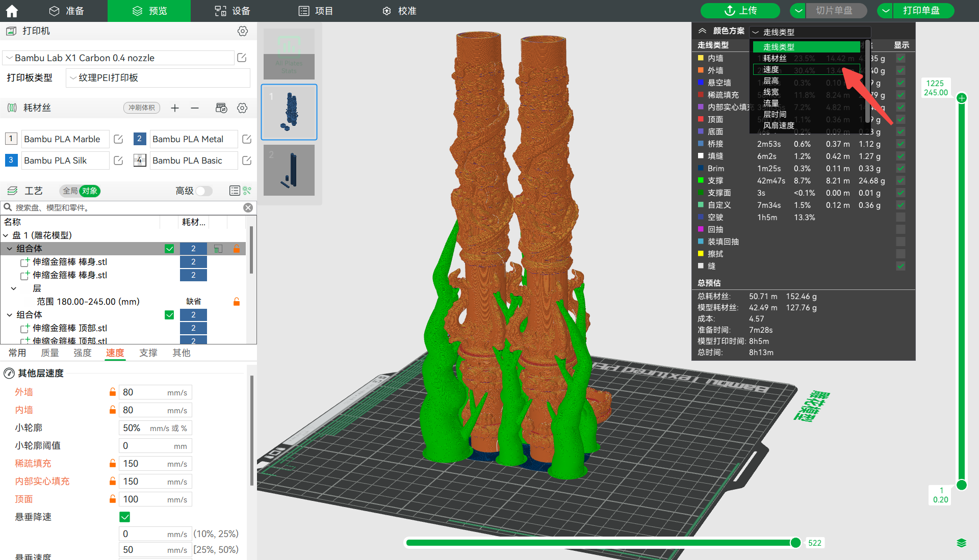979x560 pixels.
Task: Open process settings list view icon
Action: (x=235, y=191)
